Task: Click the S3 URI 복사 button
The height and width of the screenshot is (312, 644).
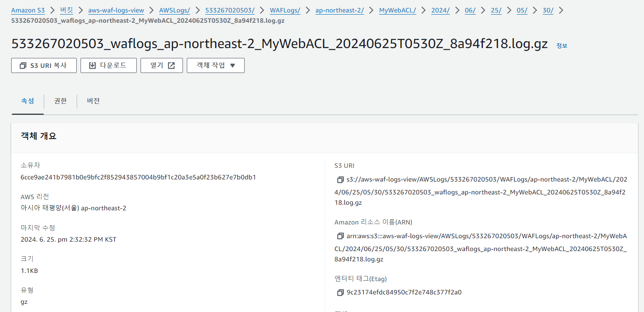Action: (44, 66)
